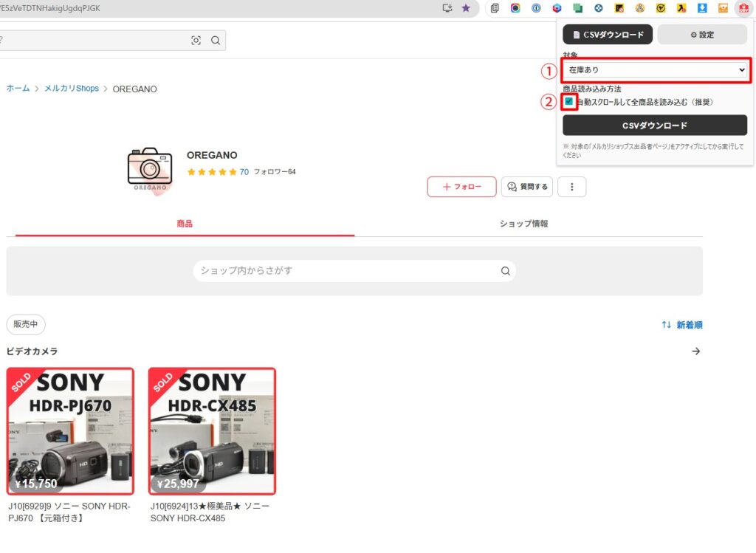Click the shop search magnifier icon
This screenshot has height=553, width=756.
[x=506, y=271]
